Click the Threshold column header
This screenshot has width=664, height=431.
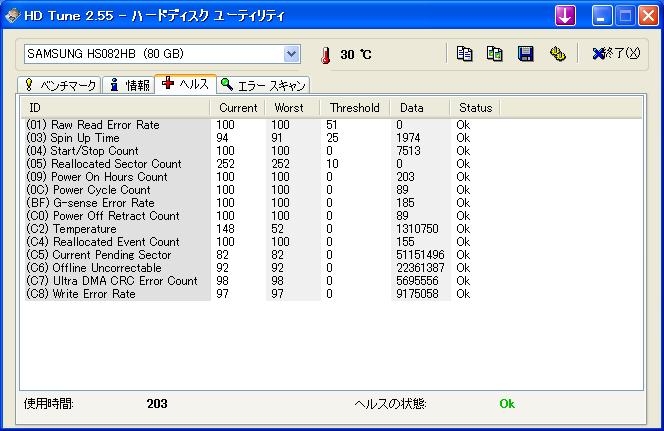(354, 107)
